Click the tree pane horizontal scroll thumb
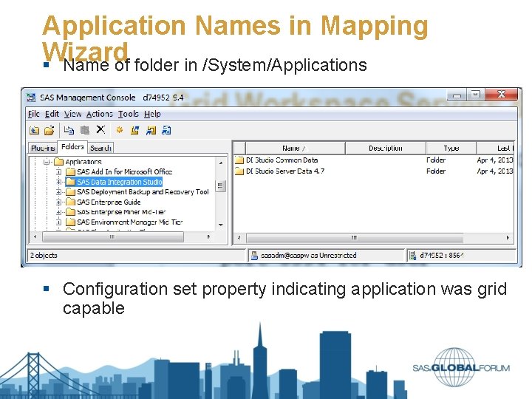This screenshot has height=399, width=532. [113, 237]
